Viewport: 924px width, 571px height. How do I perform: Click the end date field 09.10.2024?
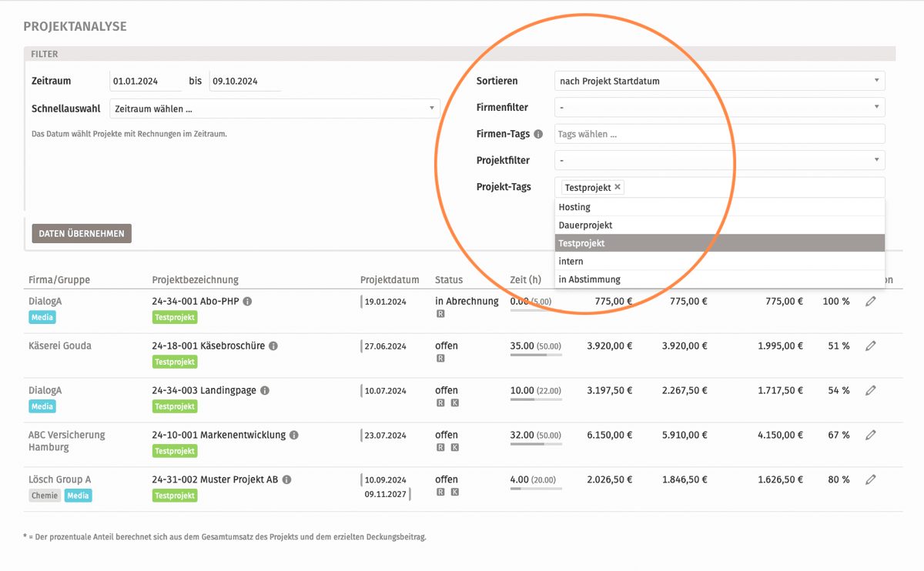pyautogui.click(x=245, y=81)
